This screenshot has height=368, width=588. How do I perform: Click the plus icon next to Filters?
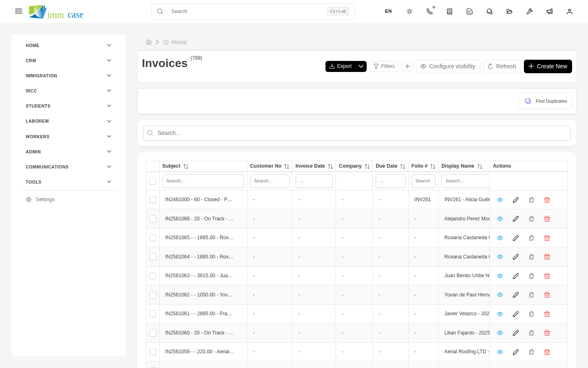408,66
